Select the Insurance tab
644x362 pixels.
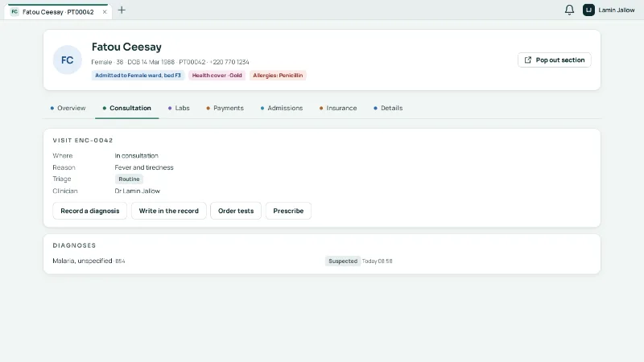338,108
